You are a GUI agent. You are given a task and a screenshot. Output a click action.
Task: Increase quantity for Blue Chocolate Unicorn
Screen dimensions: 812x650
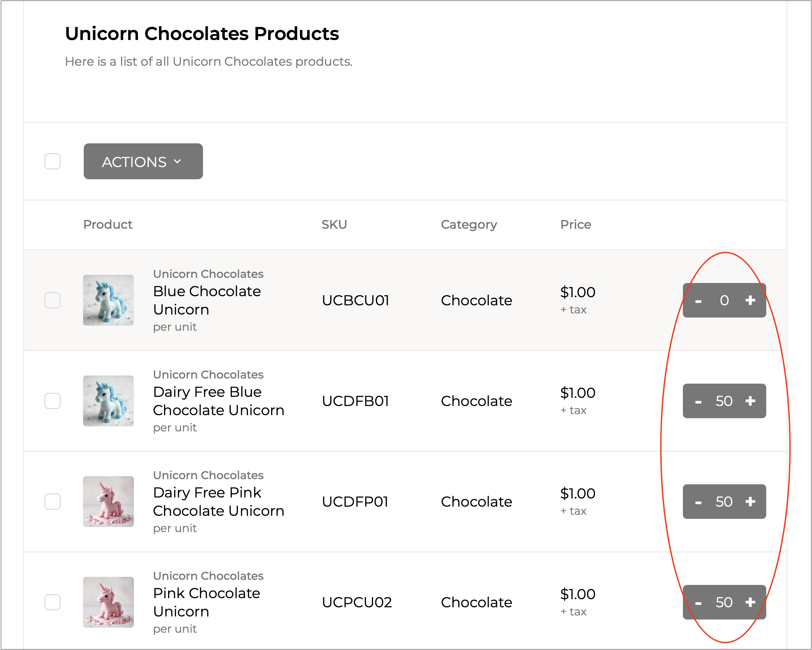(750, 300)
